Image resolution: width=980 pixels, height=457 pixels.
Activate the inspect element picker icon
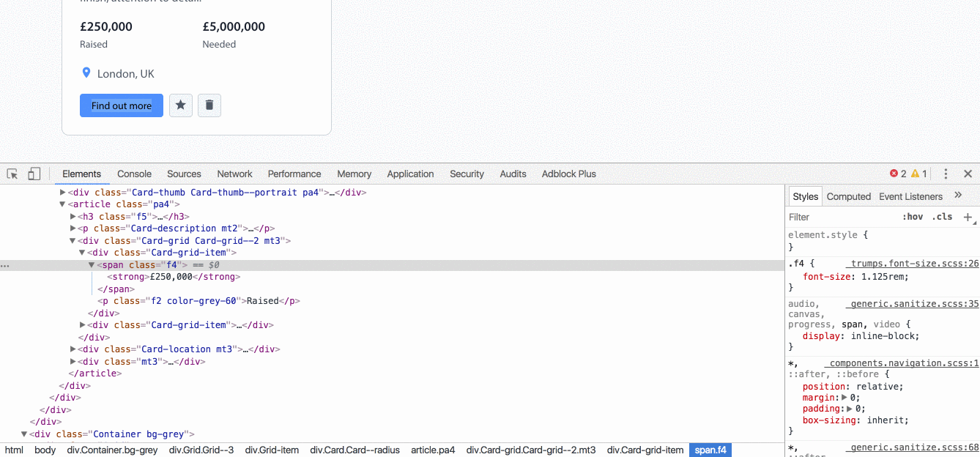(12, 174)
